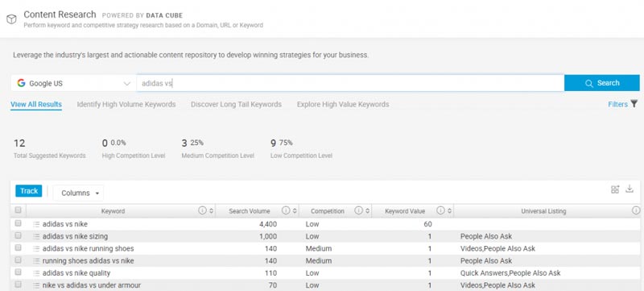Check the 'running shoes adidas vs nike' row checkbox
This screenshot has width=644, height=291.
[x=18, y=260]
